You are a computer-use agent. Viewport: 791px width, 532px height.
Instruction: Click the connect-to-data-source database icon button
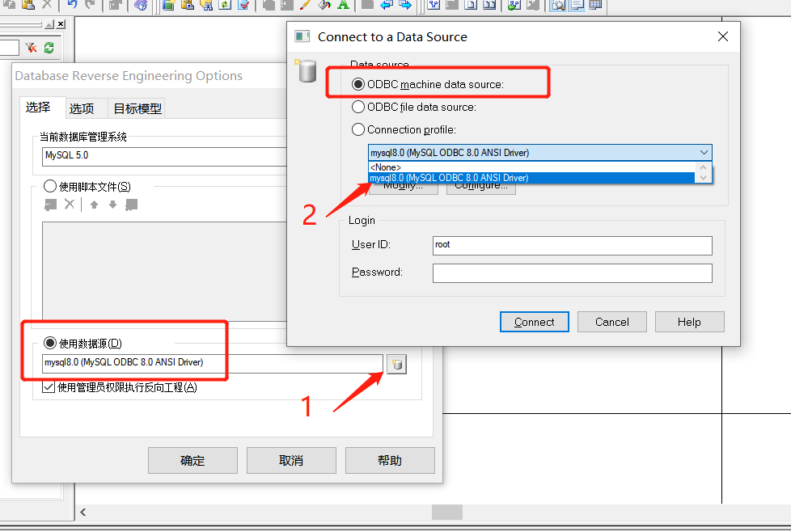pyautogui.click(x=397, y=364)
